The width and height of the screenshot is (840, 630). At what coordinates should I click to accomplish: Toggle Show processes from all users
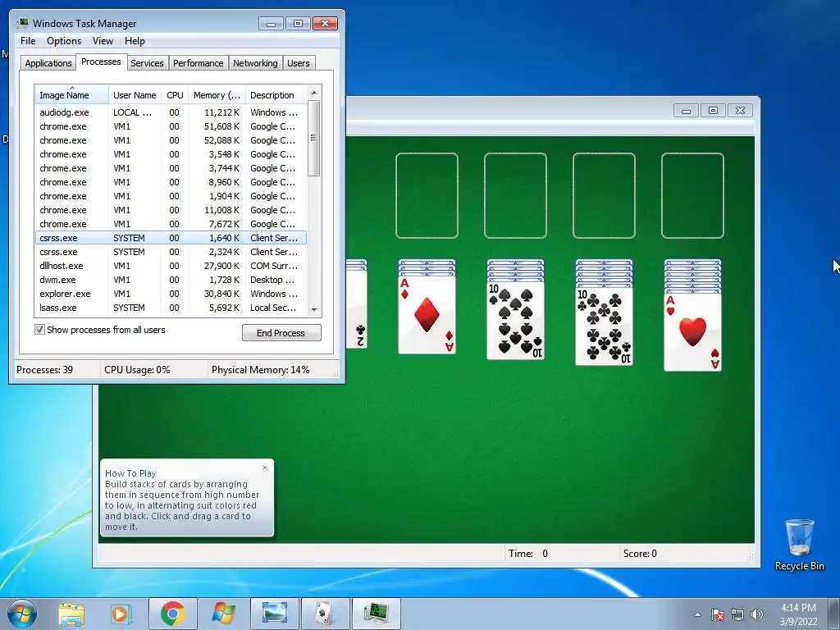point(39,330)
